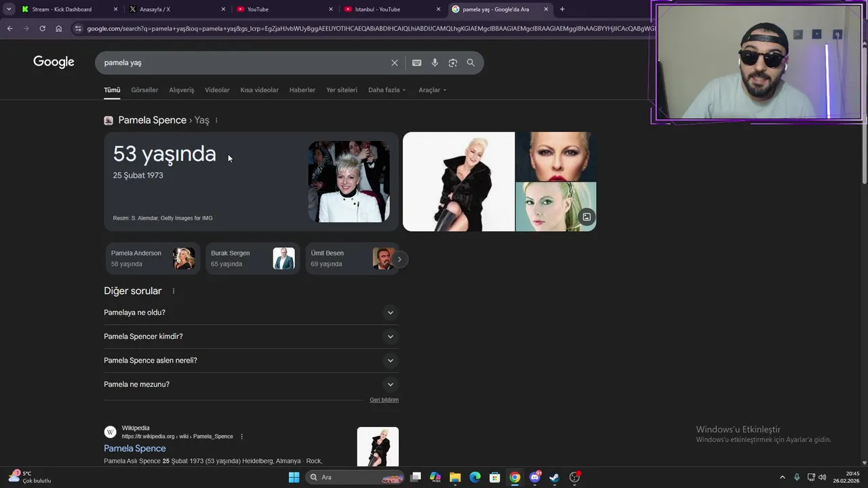The height and width of the screenshot is (488, 868).
Task: Open the Ümit Besen 69 yaşında card
Action: click(x=352, y=259)
